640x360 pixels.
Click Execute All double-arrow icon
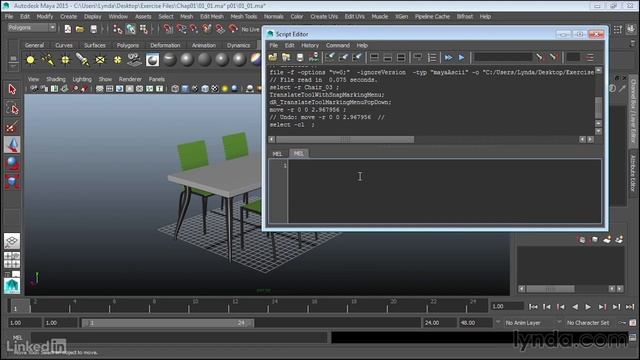point(448,58)
